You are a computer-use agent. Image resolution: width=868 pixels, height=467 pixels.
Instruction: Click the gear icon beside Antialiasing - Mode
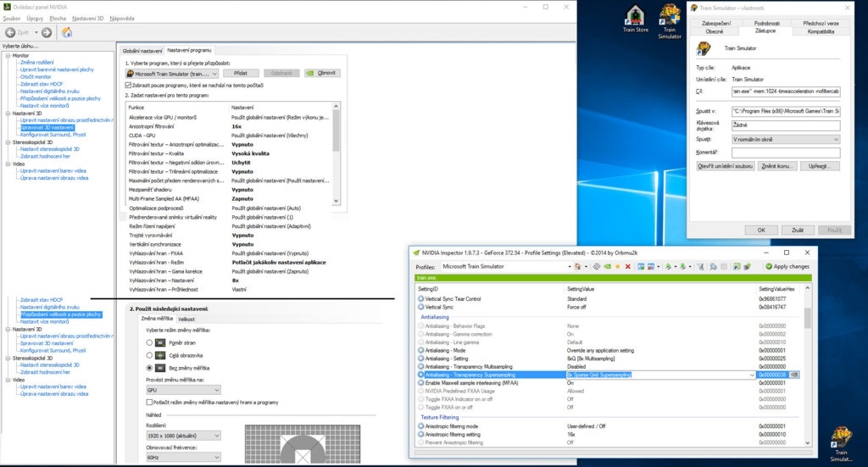coord(420,350)
